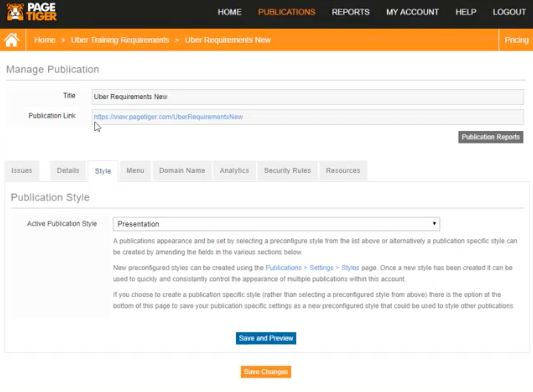Open the Analytics tab
The height and width of the screenshot is (392, 533).
pyautogui.click(x=234, y=171)
